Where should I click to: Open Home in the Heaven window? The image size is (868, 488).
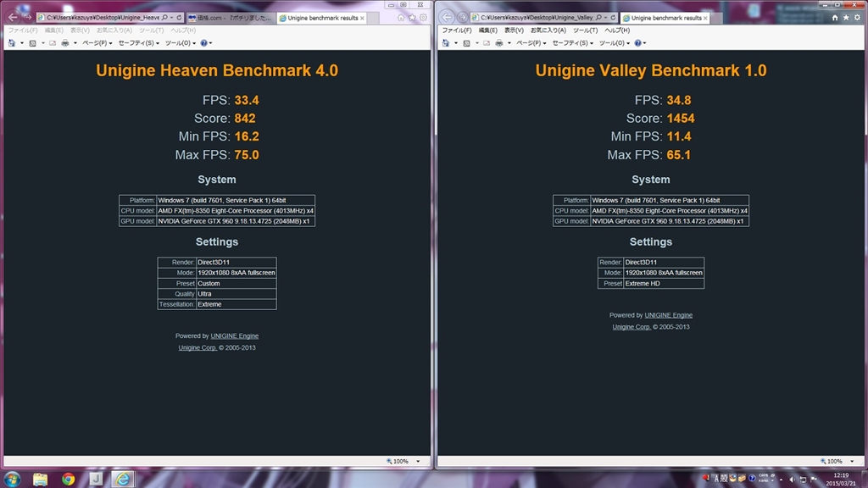click(401, 18)
